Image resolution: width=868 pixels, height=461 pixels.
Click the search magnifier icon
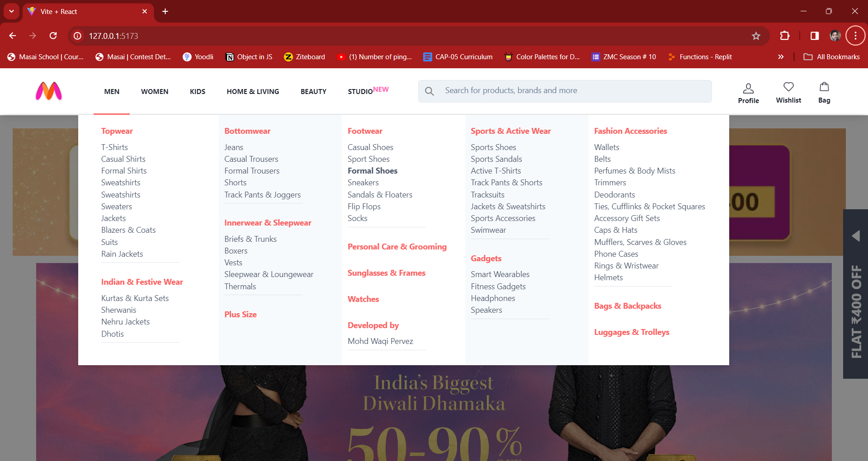(429, 91)
